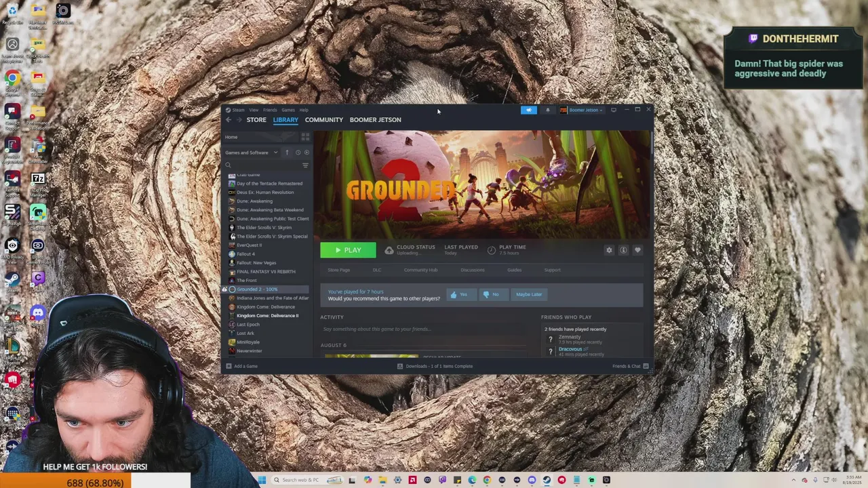Open Steam notifications bell icon
Image resolution: width=868 pixels, height=488 pixels.
547,110
